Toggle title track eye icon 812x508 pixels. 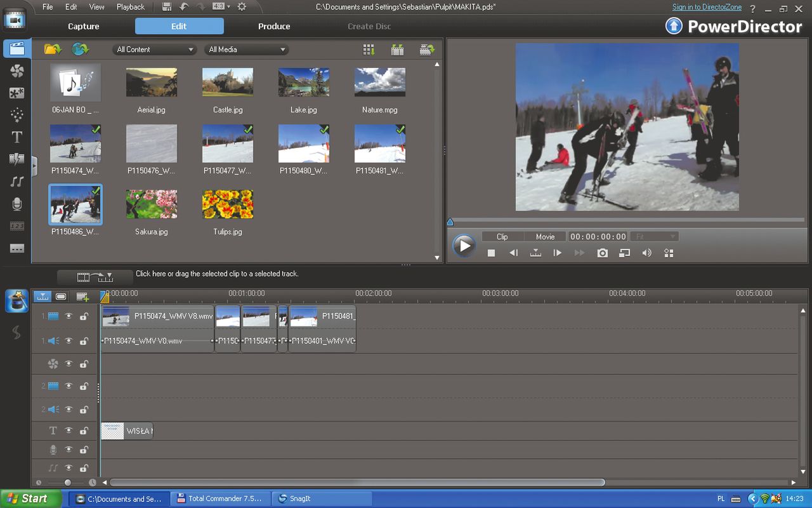pyautogui.click(x=69, y=431)
